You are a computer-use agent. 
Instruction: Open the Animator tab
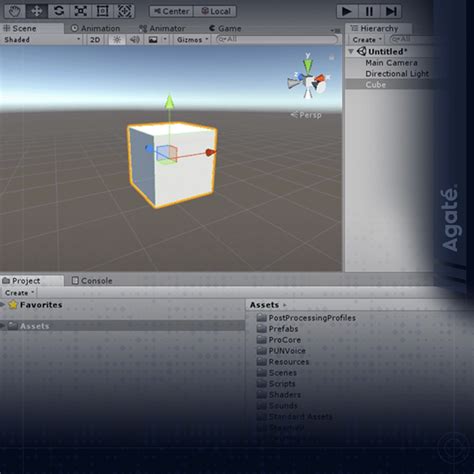[x=162, y=28]
